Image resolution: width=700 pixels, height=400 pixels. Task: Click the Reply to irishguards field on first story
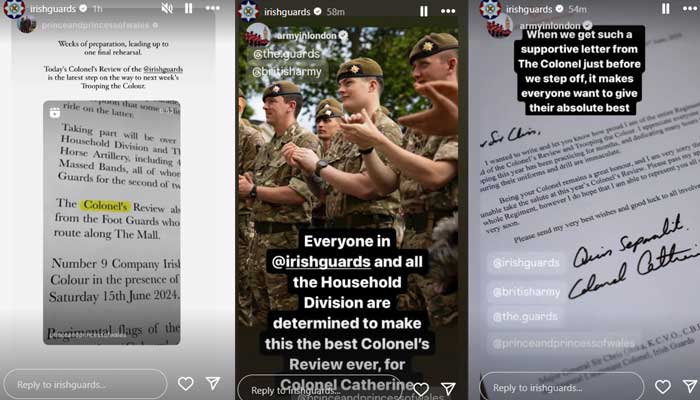pos(85,384)
